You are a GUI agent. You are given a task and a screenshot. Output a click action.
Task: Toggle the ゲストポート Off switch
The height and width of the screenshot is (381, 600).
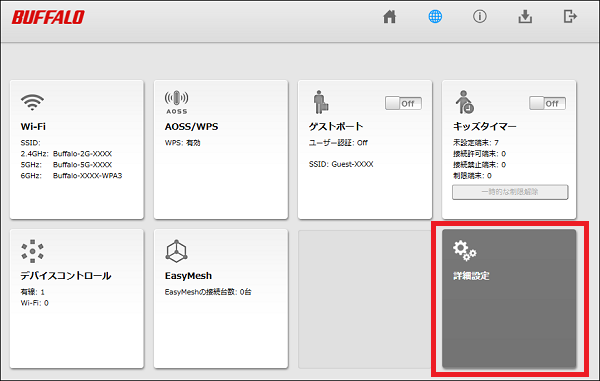pos(403,103)
